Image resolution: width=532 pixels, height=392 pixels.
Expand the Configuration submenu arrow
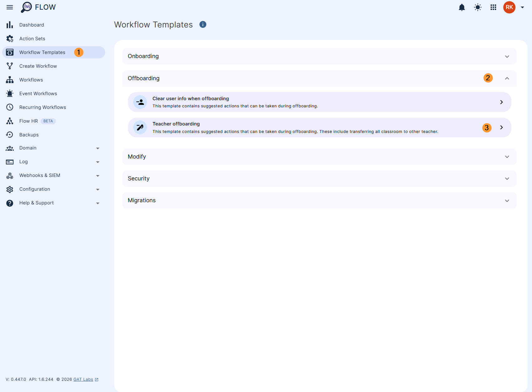(x=98, y=190)
